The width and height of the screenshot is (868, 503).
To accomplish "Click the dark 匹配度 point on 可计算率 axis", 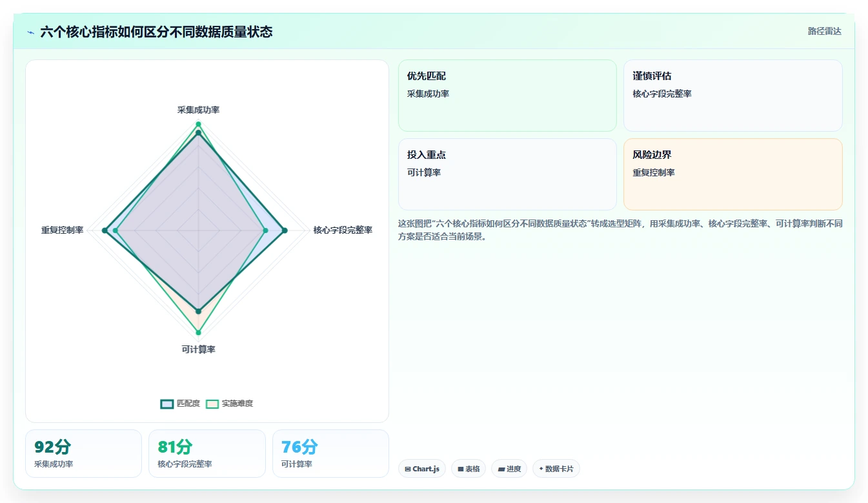I will 198,311.
